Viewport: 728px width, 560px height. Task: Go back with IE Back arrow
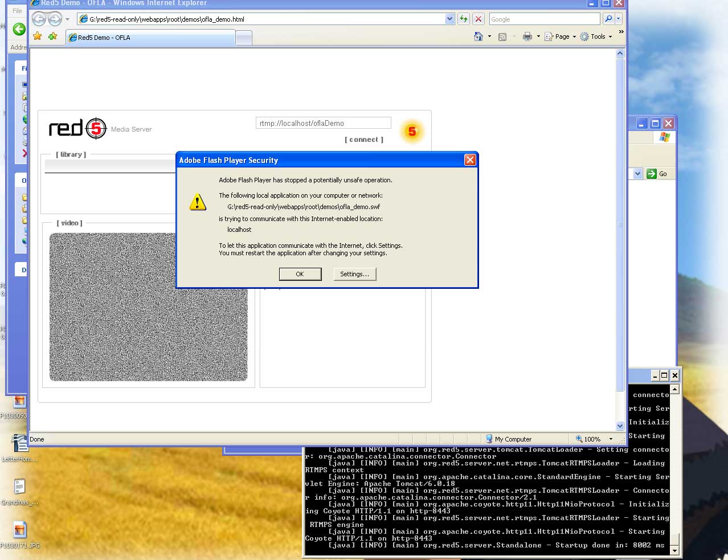pos(39,19)
